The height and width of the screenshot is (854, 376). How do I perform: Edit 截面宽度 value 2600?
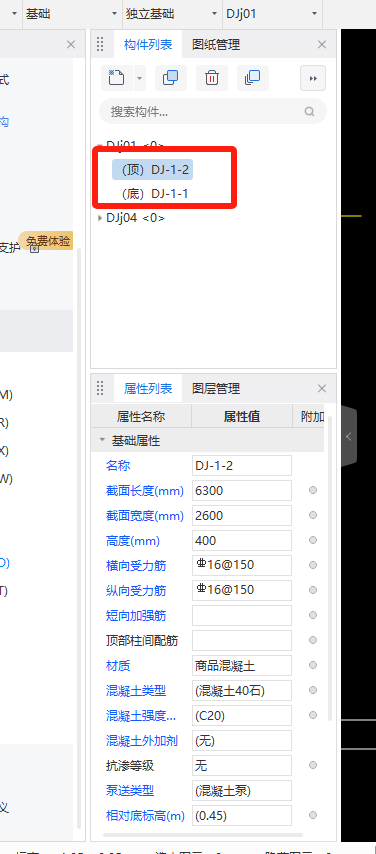tap(242, 516)
